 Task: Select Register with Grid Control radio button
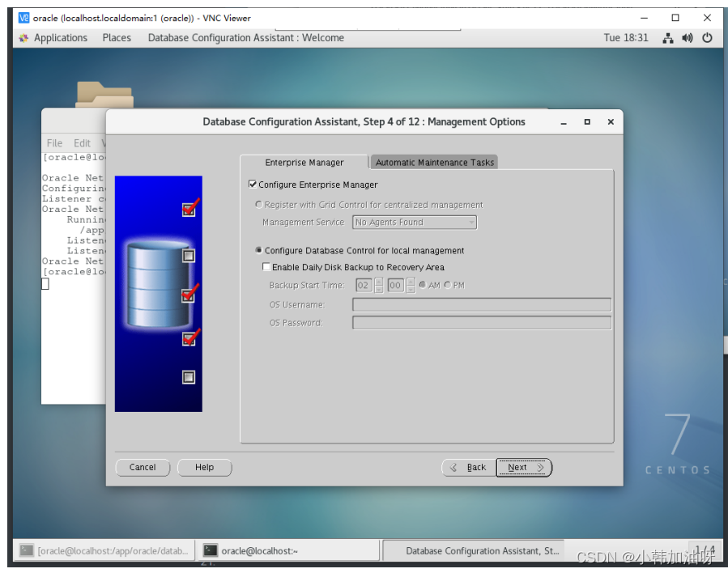(259, 205)
